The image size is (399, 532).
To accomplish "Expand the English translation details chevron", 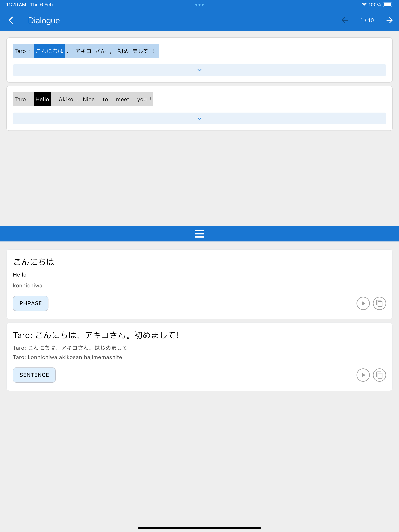I will click(199, 118).
